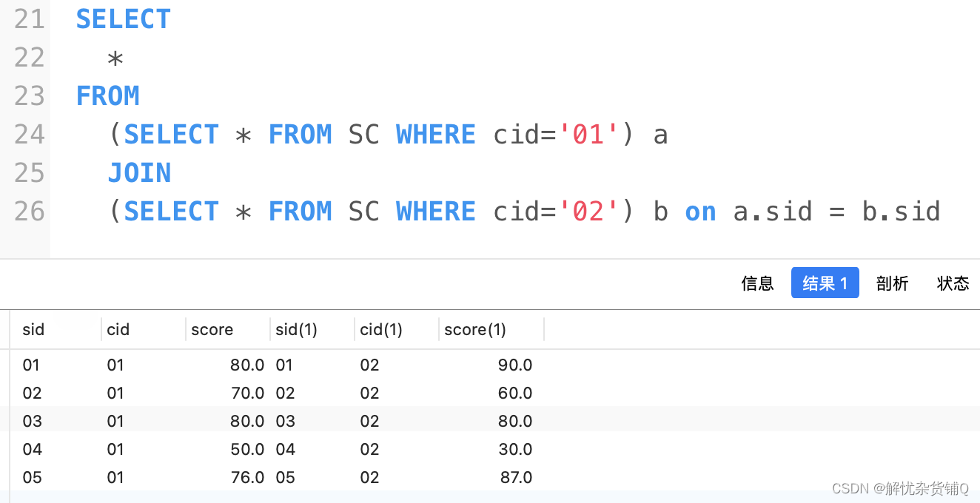
Task: Place cursor on the JOIN keyword
Action: pos(139,173)
